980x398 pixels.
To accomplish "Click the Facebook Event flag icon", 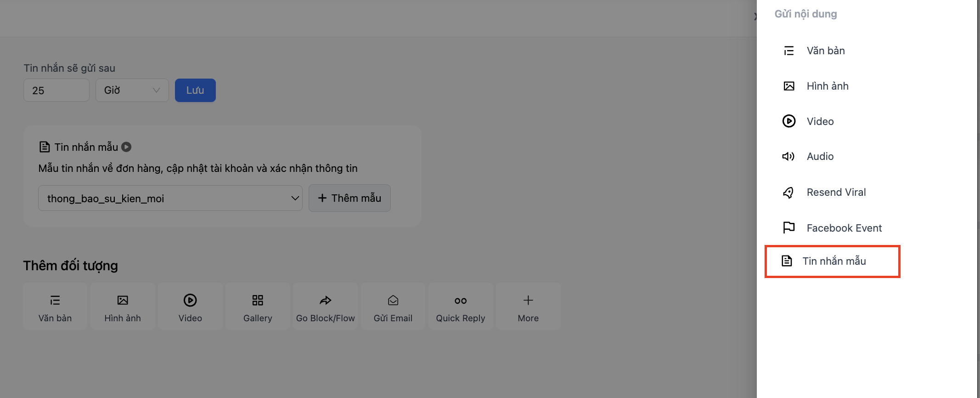I will click(789, 227).
